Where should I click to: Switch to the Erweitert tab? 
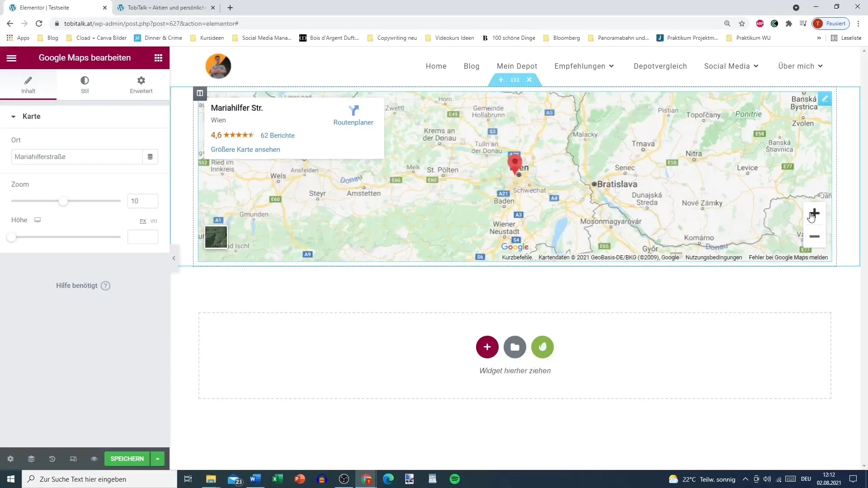[141, 84]
